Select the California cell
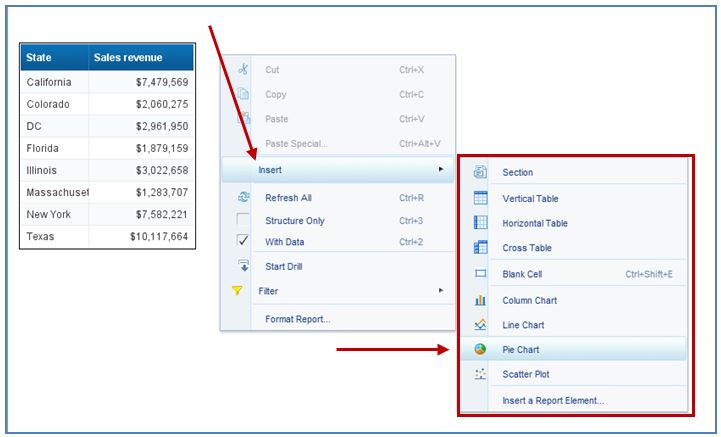Screen dimensions: 721x437 pyautogui.click(x=54, y=82)
